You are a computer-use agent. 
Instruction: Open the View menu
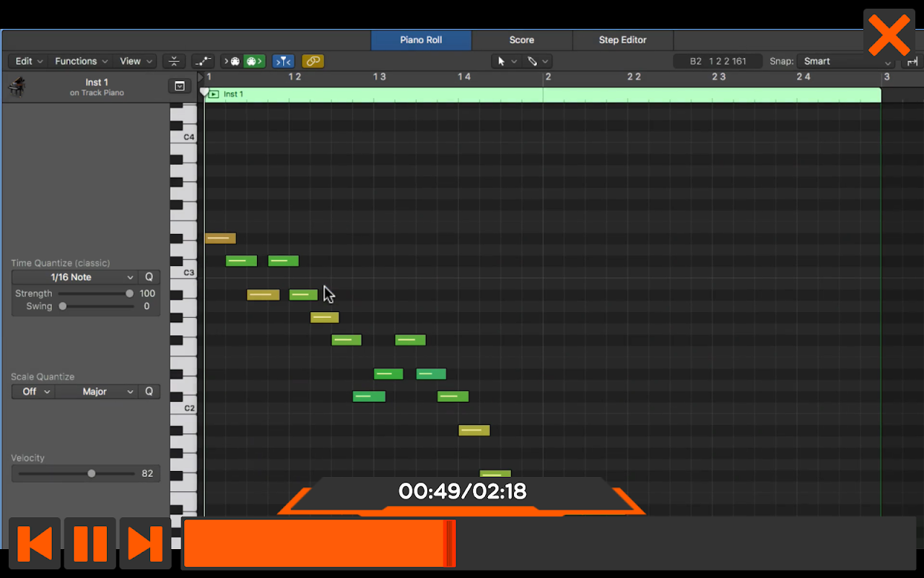coord(136,61)
